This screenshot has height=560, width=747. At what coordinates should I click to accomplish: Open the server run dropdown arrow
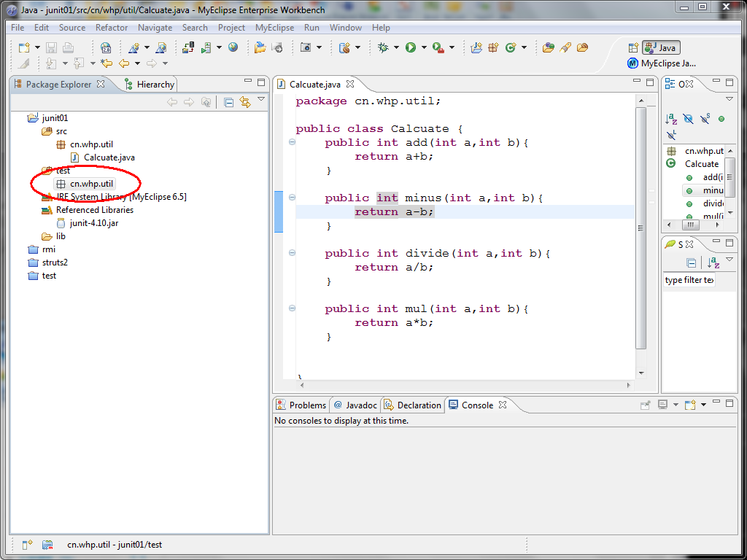click(x=219, y=47)
